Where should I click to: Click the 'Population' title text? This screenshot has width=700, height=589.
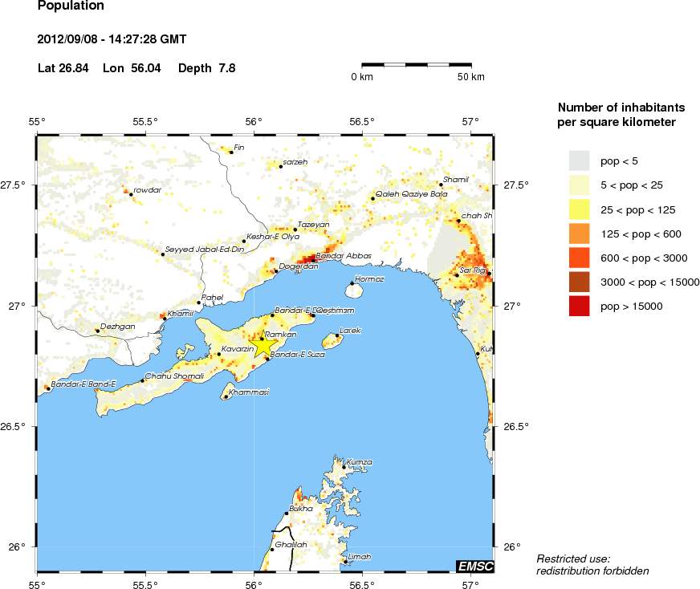[71, 6]
